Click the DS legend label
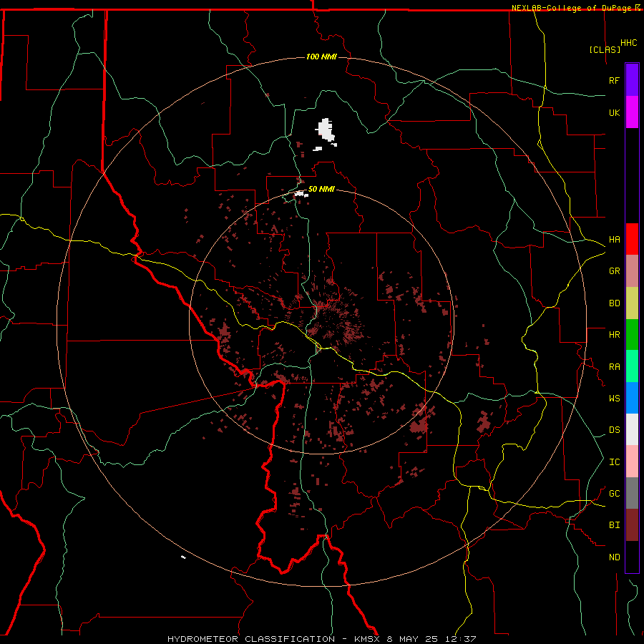This screenshot has height=644, width=644. pos(614,430)
